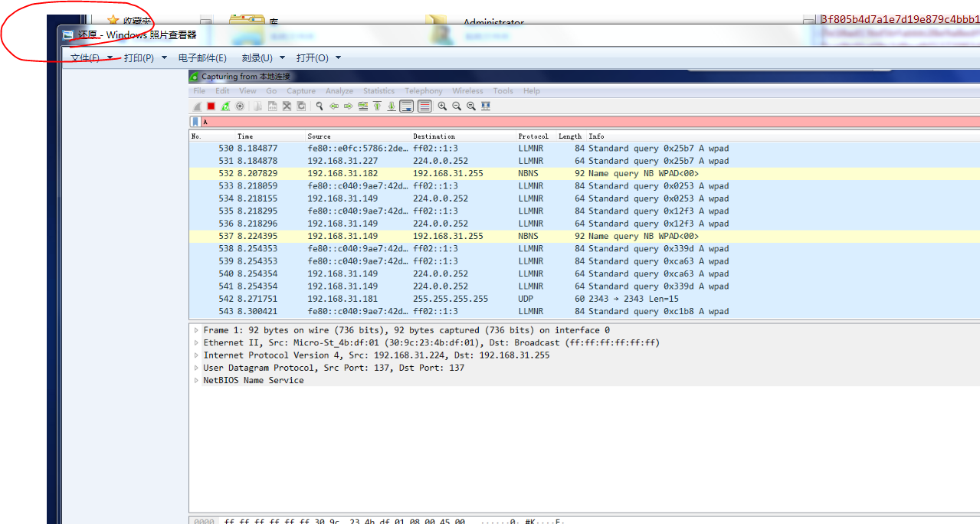Open capture options via the gear icon
Image resolution: width=980 pixels, height=524 pixels.
point(240,106)
